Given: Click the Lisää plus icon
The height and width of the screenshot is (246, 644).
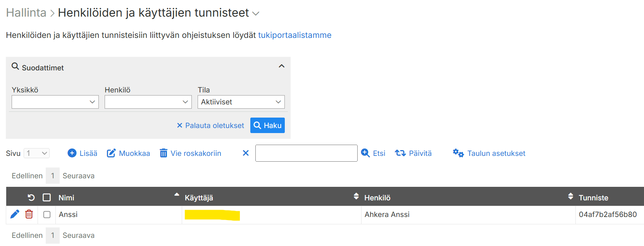Looking at the screenshot, I should click(x=72, y=153).
